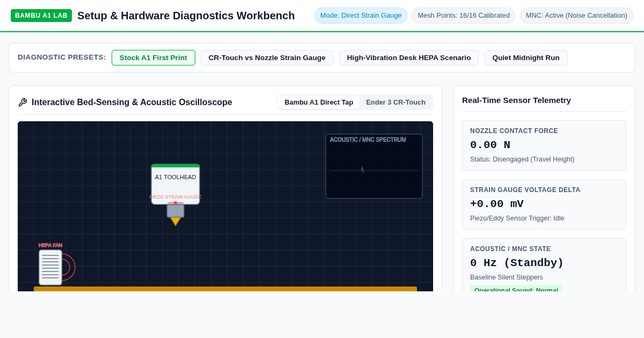Click Mesh Points: 16/16 Calibrated pill
Viewport: 644px width, 338px height.
tap(464, 16)
